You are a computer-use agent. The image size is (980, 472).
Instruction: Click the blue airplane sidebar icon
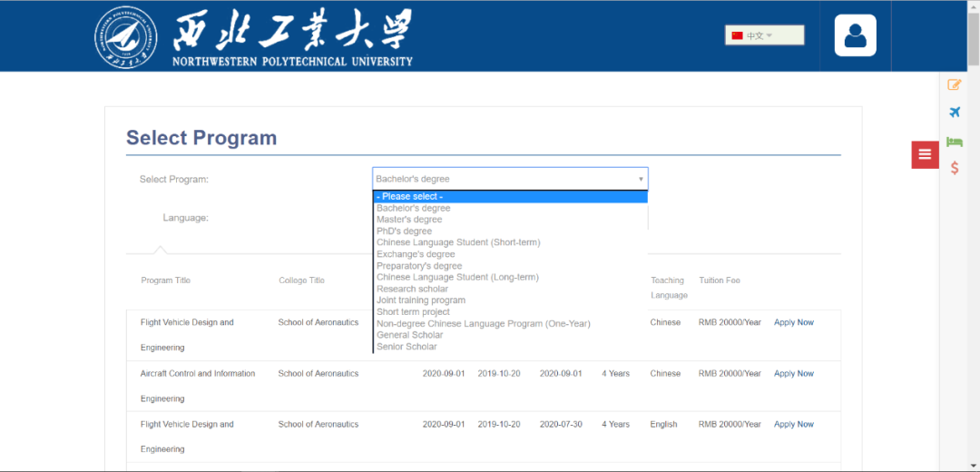955,113
